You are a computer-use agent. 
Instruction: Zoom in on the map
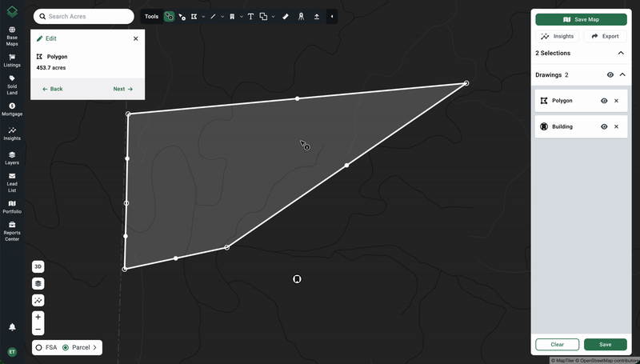38,317
